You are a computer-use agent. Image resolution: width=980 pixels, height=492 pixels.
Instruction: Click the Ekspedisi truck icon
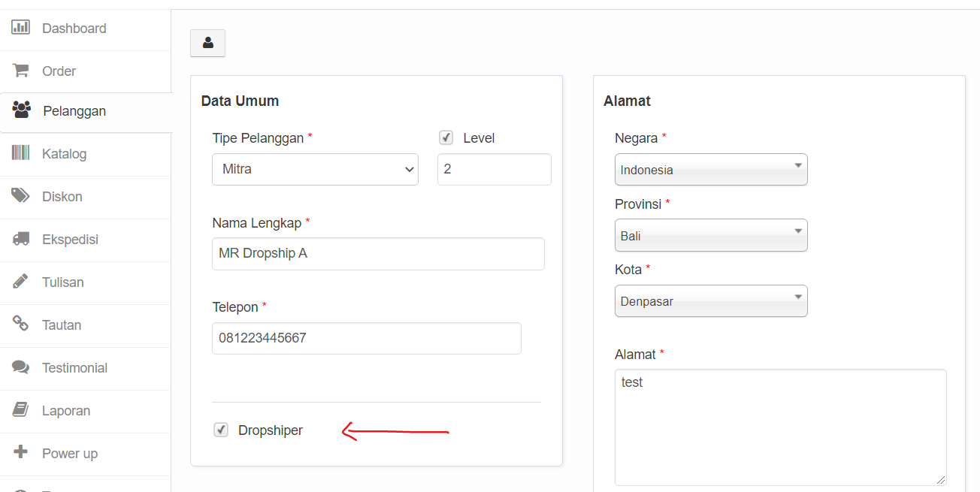pos(20,239)
